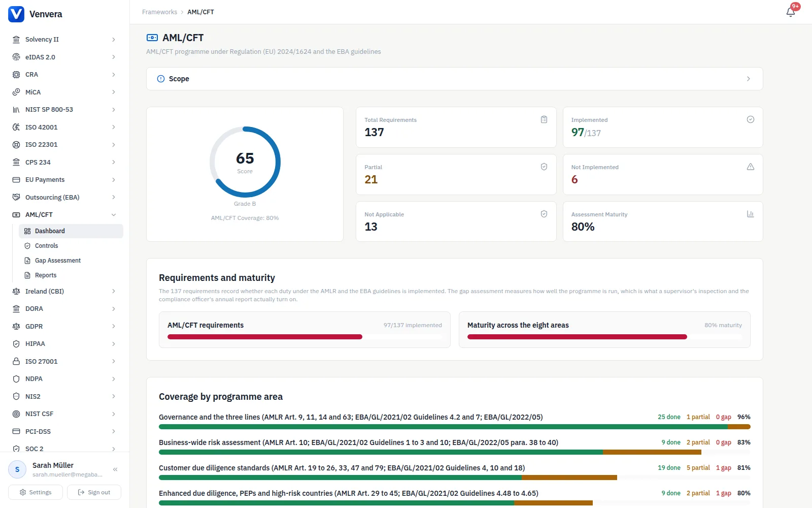Image resolution: width=812 pixels, height=508 pixels.
Task: Click the Assessment Maturity chart icon
Action: coord(750,214)
